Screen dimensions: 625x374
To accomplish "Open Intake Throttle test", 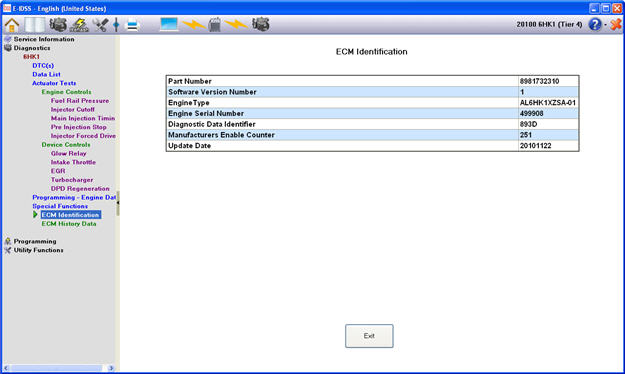I will tap(73, 162).
